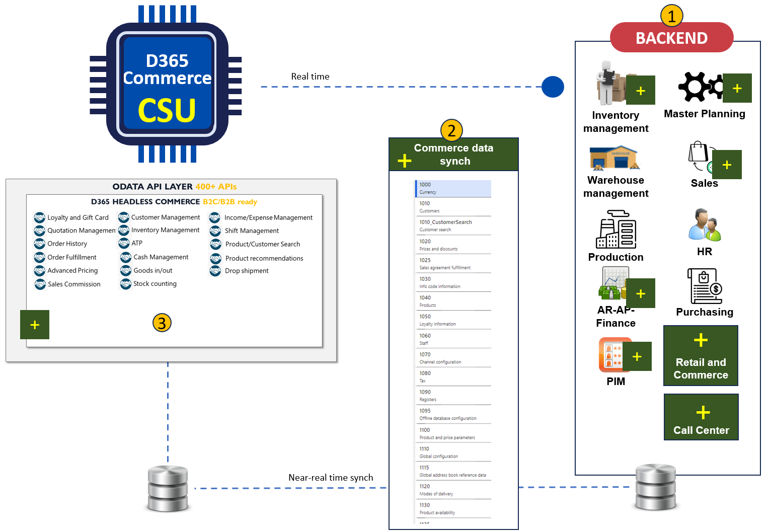Expand the Commerce data synch plus

coord(405,161)
